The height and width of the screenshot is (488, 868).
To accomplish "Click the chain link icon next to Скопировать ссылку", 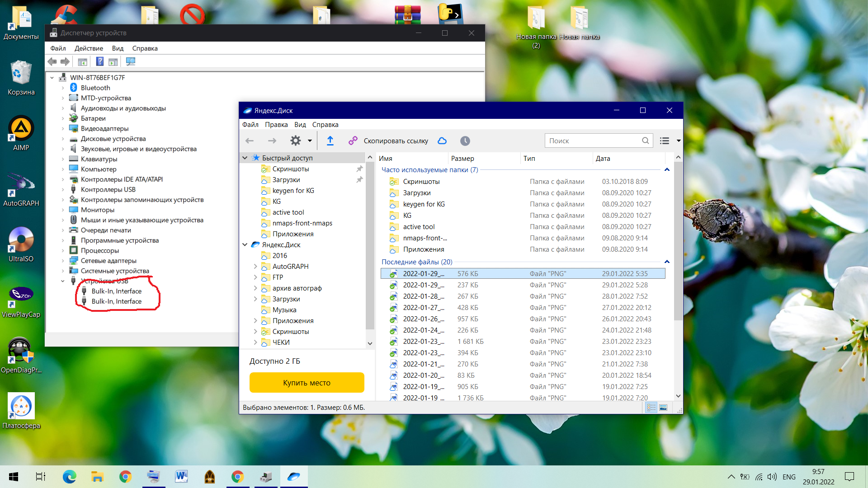I will (353, 141).
